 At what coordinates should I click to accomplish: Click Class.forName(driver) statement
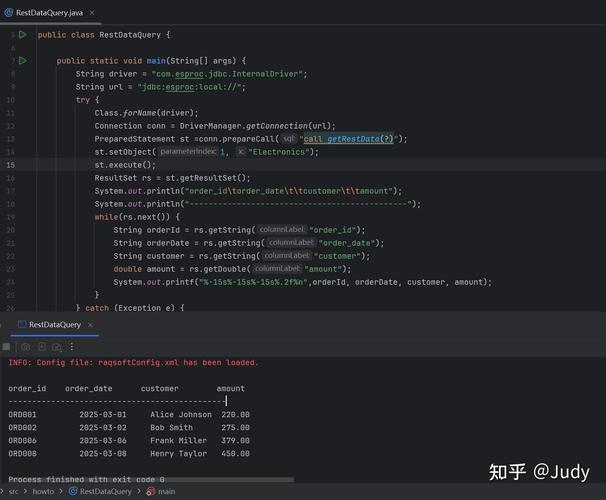pyautogui.click(x=146, y=113)
